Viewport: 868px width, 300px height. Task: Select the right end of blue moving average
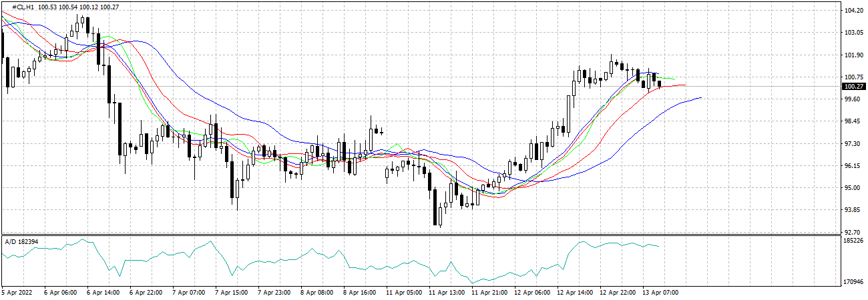pos(700,98)
